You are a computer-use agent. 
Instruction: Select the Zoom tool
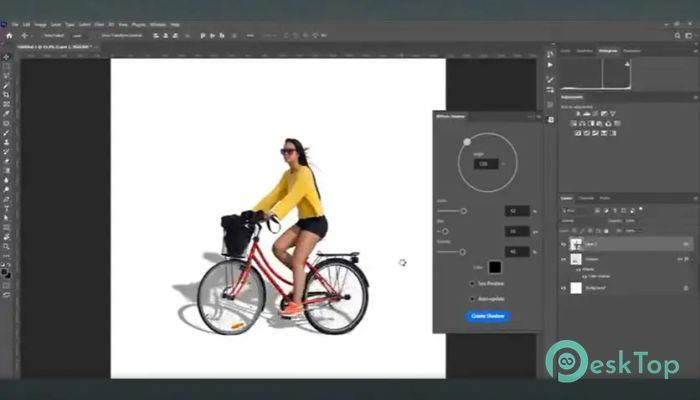tap(6, 246)
